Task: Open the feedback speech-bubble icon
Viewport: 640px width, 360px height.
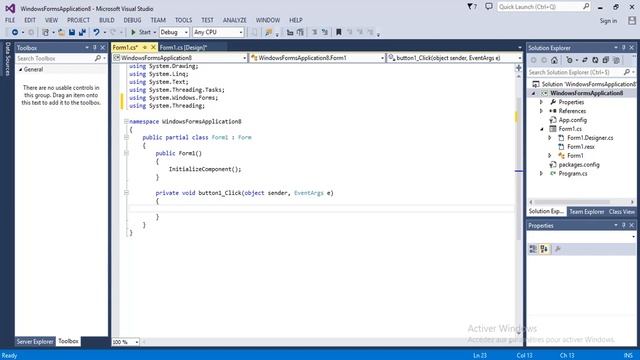Action: click(489, 7)
